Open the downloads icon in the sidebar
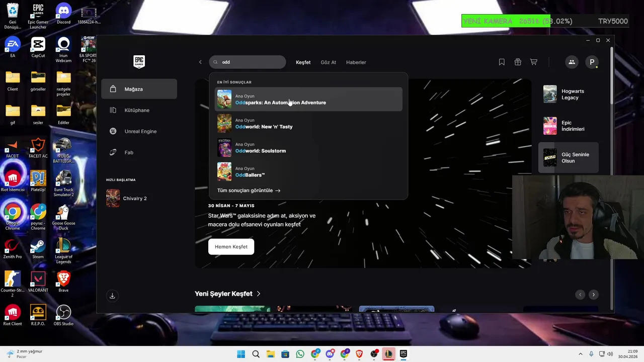Image resolution: width=644 pixels, height=362 pixels. 112,296
